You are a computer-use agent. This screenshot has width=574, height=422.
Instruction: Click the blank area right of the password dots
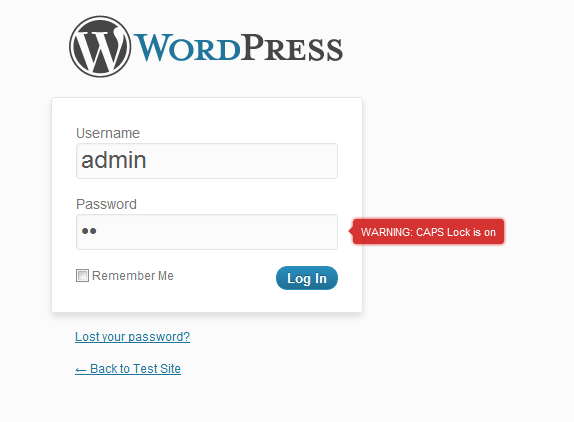tap(216, 232)
